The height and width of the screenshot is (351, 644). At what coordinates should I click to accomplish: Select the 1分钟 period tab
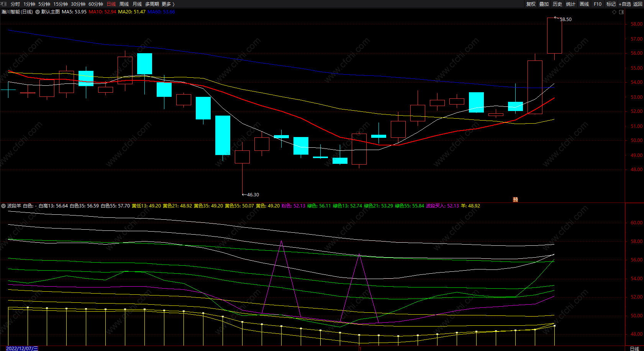coord(29,4)
